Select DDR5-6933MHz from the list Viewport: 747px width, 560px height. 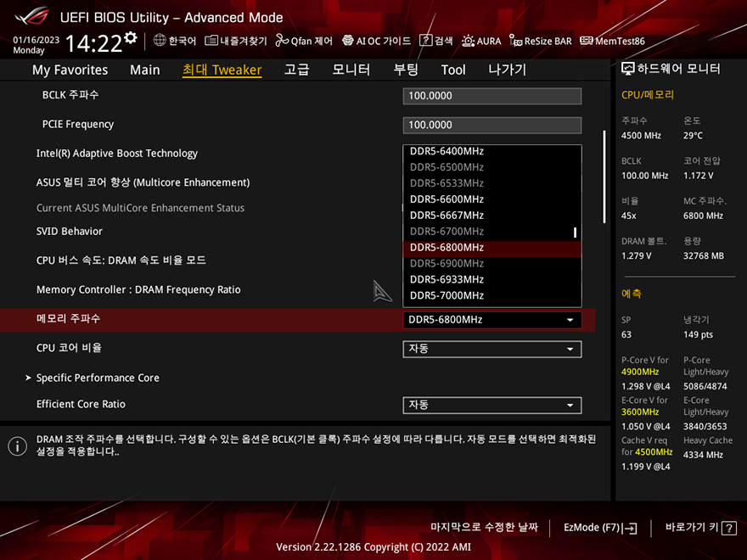pos(492,279)
